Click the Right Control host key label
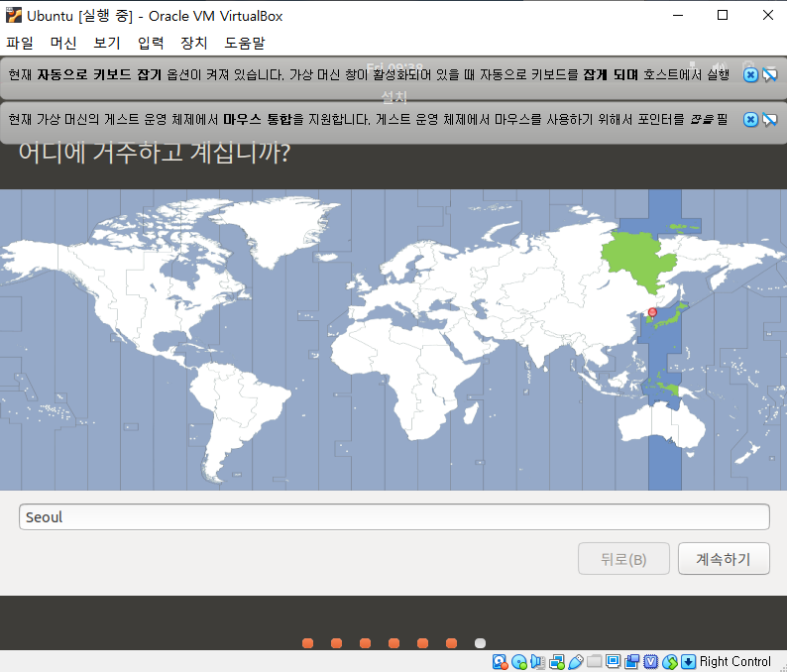 pyautogui.click(x=734, y=662)
